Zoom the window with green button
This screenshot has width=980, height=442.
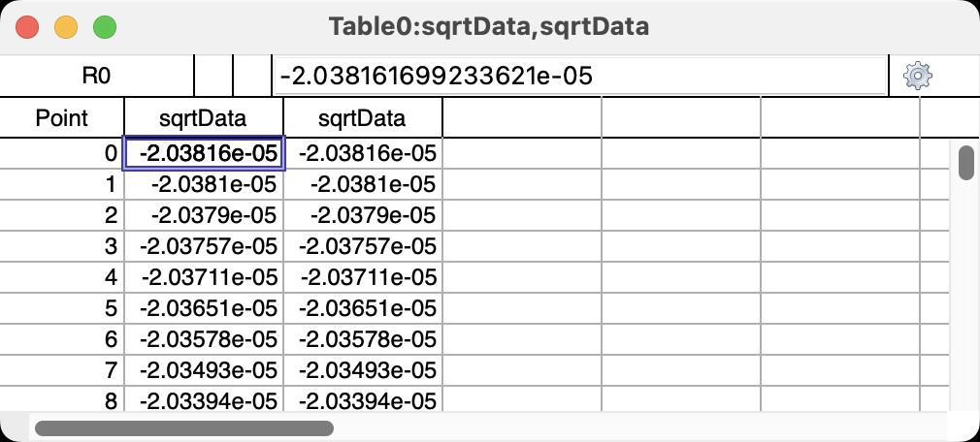[105, 27]
